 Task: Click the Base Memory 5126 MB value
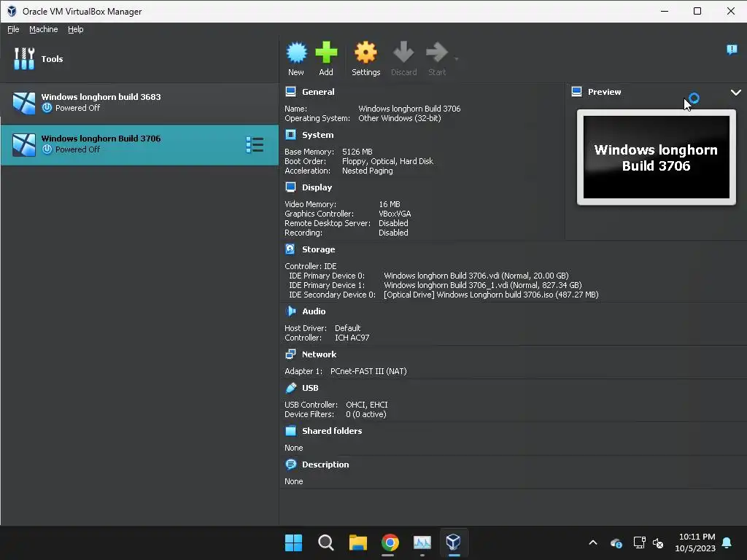coord(357,152)
